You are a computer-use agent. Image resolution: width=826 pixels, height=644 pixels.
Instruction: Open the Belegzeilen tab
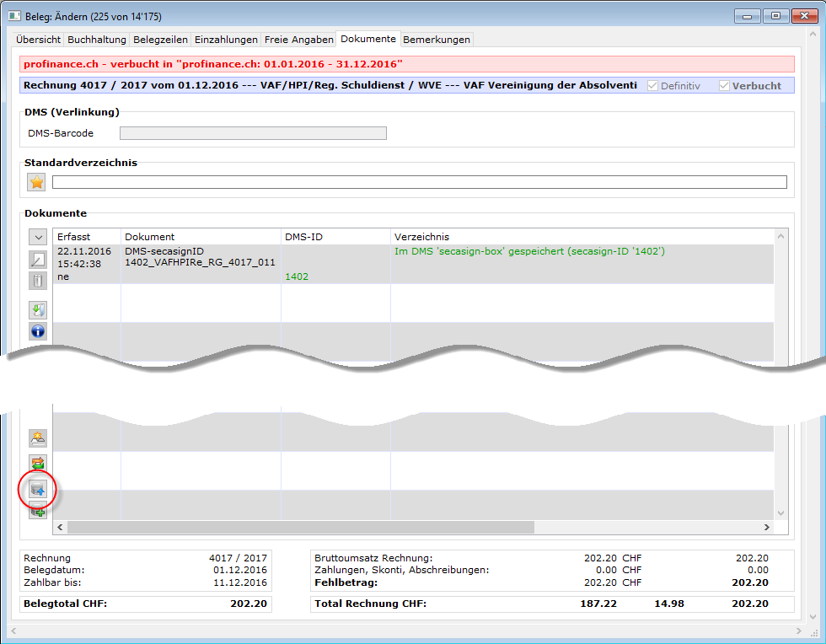coord(160,40)
